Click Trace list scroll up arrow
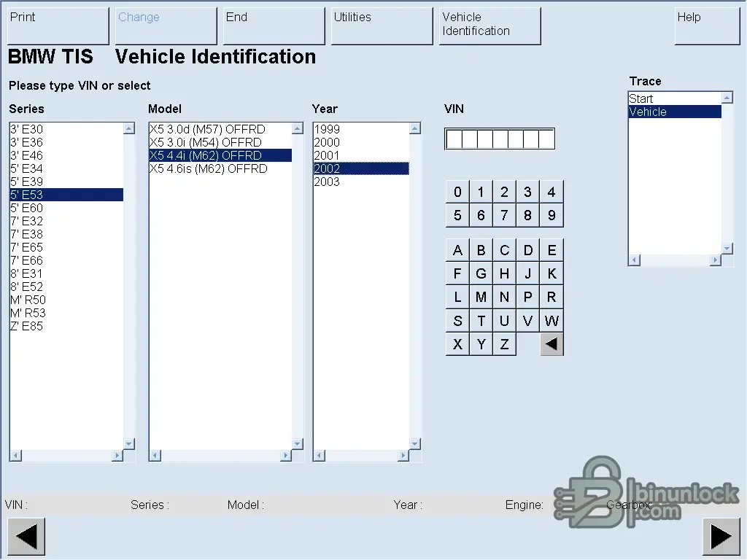This screenshot has width=747, height=560. click(x=727, y=98)
